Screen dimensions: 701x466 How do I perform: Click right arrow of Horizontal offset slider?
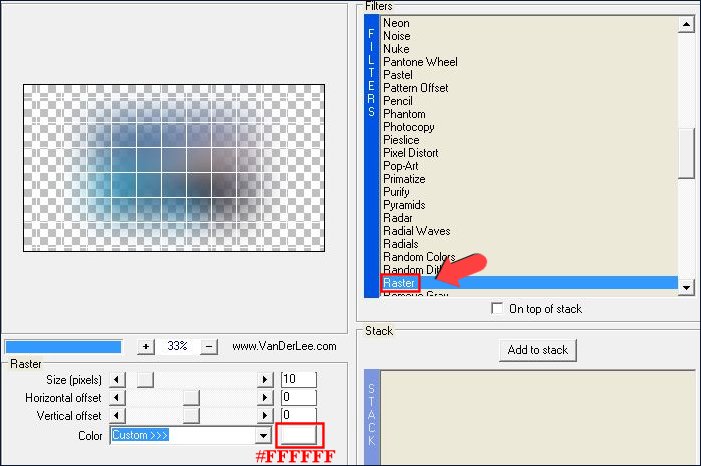pos(266,398)
